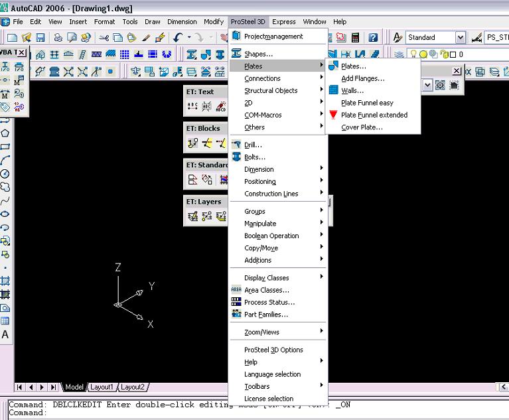This screenshot has width=509, height=420.
Task: Click the Copy to clipboard icon
Action: tap(117, 38)
